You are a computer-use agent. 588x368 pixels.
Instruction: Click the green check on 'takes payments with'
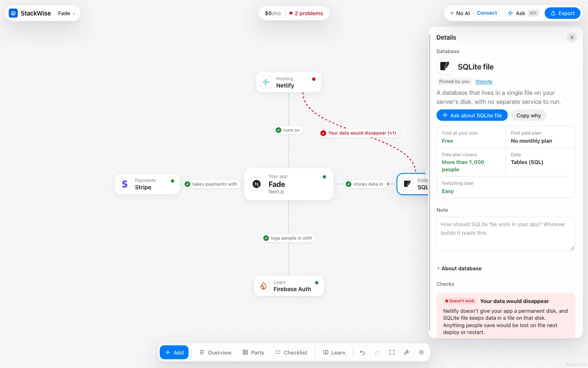coord(187,184)
